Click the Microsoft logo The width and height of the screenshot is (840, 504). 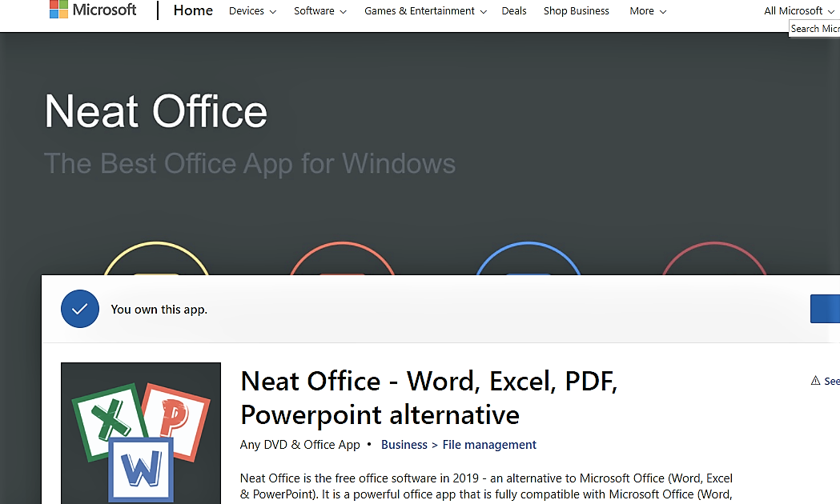click(93, 10)
